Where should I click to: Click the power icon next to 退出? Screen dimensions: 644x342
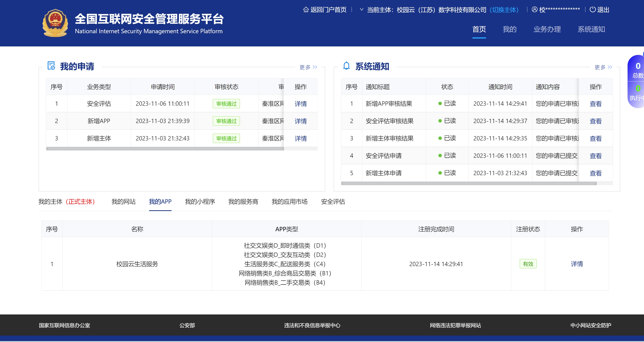click(x=592, y=9)
